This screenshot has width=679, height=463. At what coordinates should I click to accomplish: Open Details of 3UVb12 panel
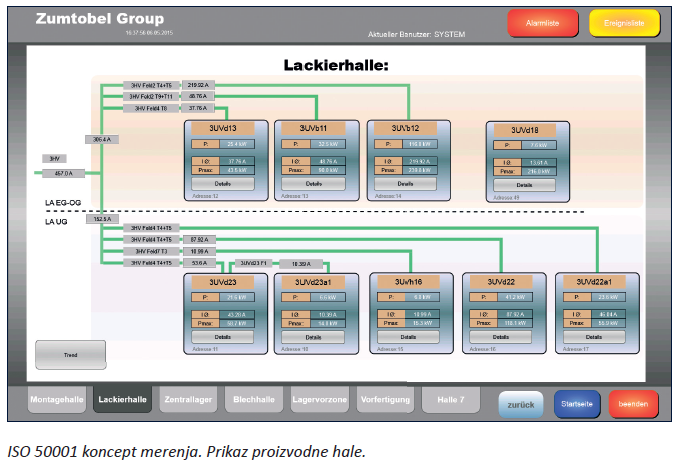coord(406,184)
